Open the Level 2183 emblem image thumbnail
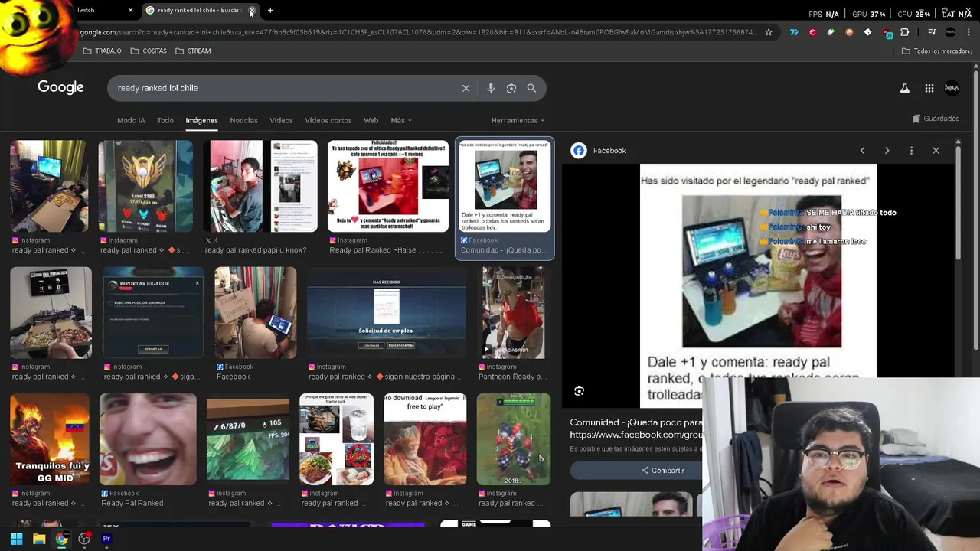This screenshot has height=551, width=980. coord(145,186)
